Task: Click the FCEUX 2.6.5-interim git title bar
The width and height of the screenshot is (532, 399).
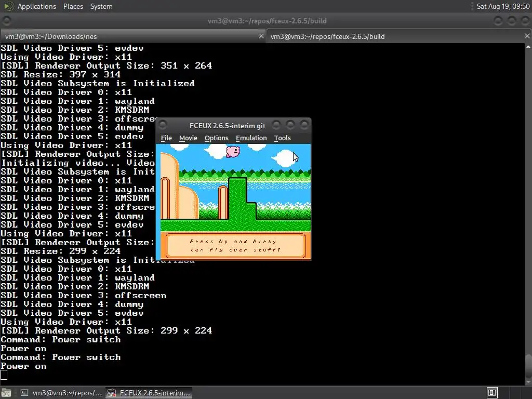Action: tap(228, 126)
